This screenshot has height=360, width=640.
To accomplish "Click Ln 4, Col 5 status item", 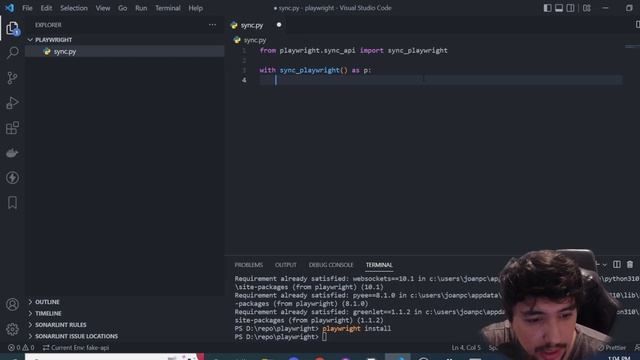I will 466,348.
